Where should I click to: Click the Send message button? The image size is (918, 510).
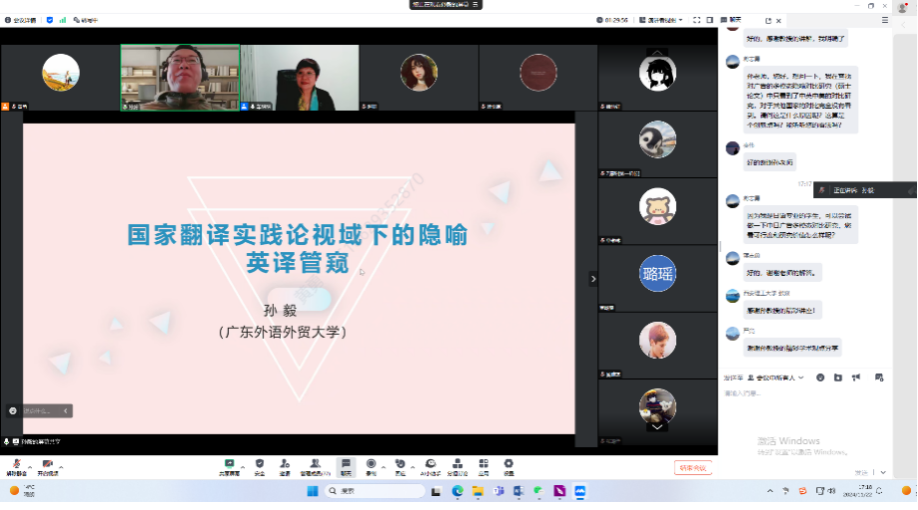point(861,472)
